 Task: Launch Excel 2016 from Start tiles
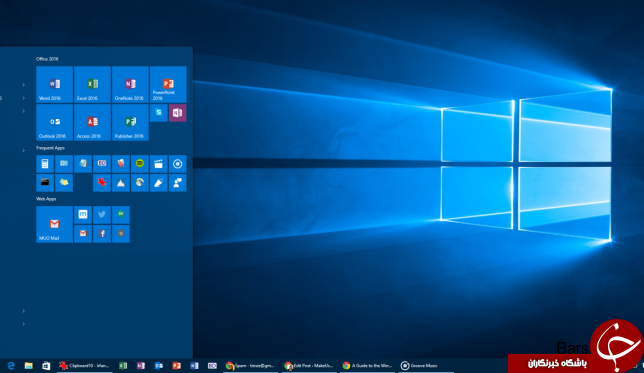[92, 84]
